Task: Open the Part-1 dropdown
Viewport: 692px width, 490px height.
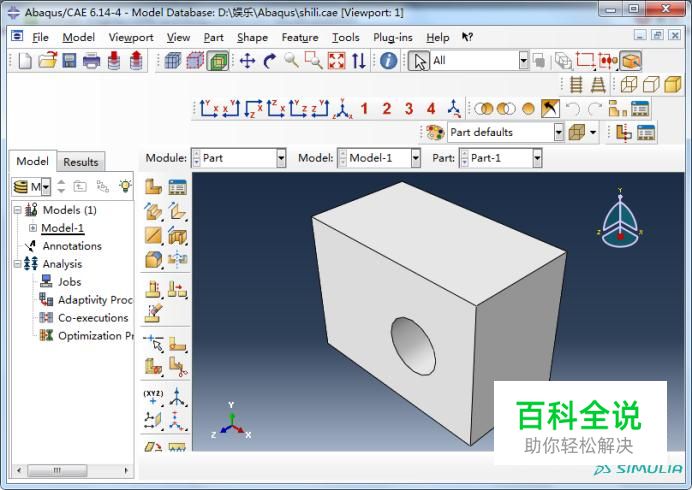Action: tap(537, 158)
